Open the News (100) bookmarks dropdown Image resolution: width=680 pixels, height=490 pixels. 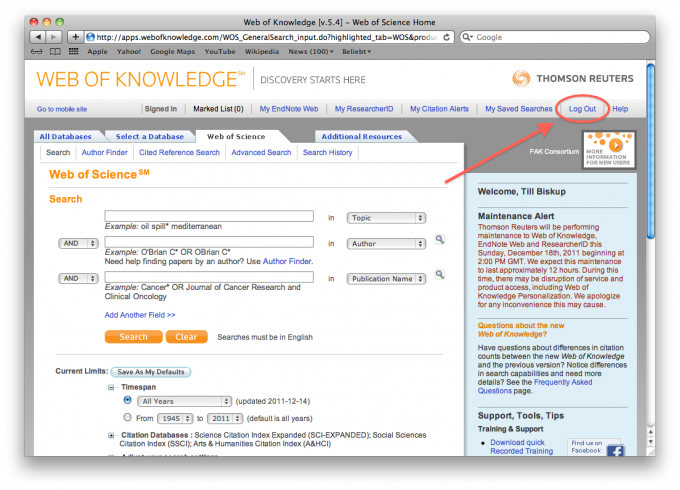[311, 52]
